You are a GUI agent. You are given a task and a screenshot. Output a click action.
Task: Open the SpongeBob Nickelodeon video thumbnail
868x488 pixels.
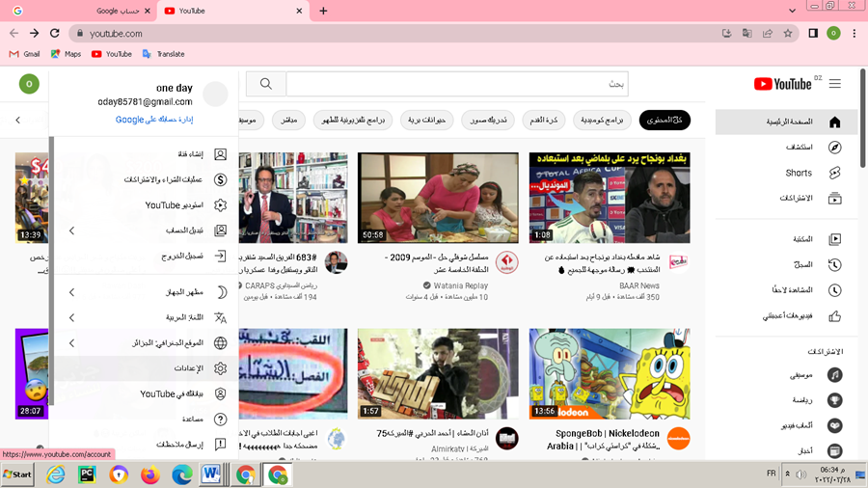pos(610,374)
